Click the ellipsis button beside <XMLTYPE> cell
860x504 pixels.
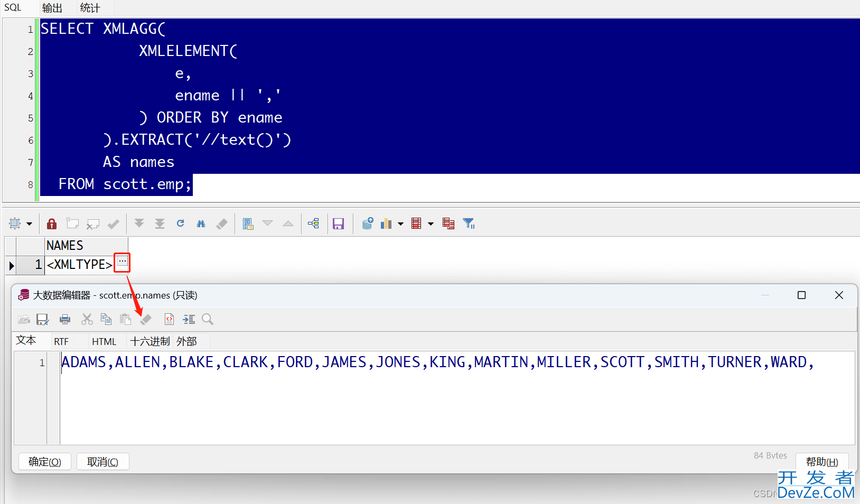coord(122,262)
